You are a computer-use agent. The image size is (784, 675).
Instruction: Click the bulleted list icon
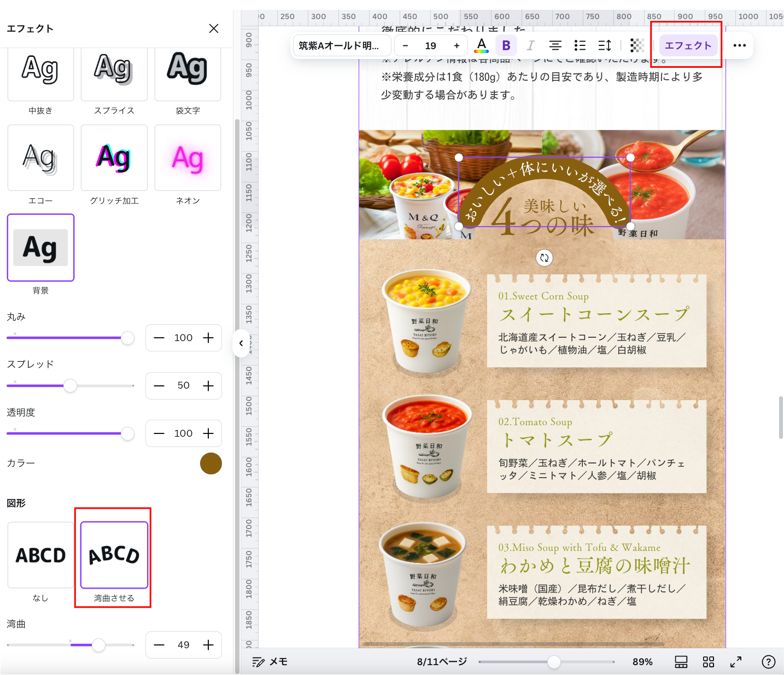tap(580, 45)
